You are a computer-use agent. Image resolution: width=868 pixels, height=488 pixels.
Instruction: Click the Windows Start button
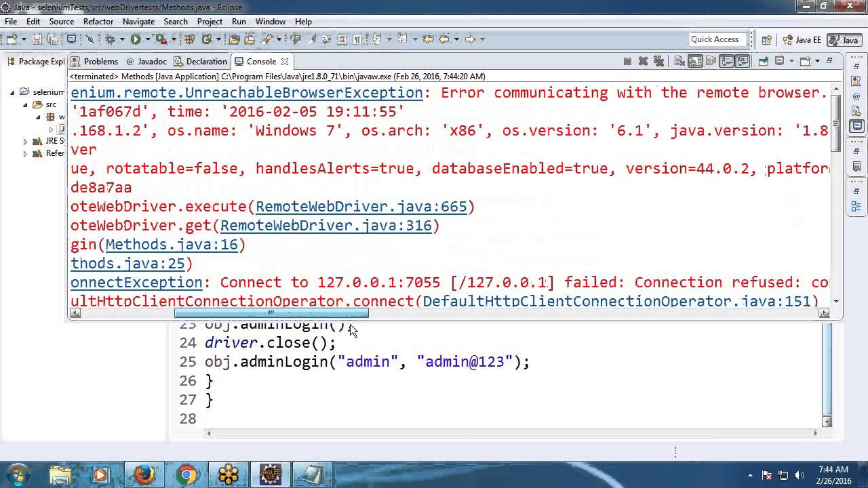click(16, 474)
